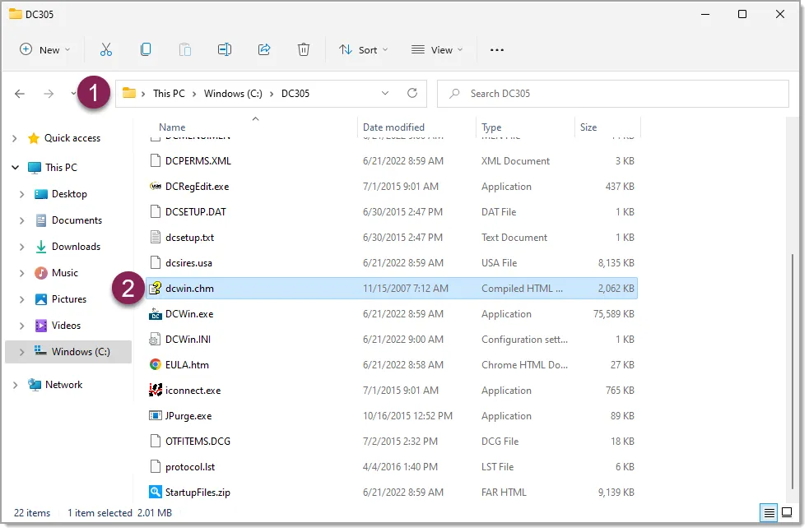The width and height of the screenshot is (809, 532).
Task: Switch to the details view layout icon
Action: tap(769, 513)
